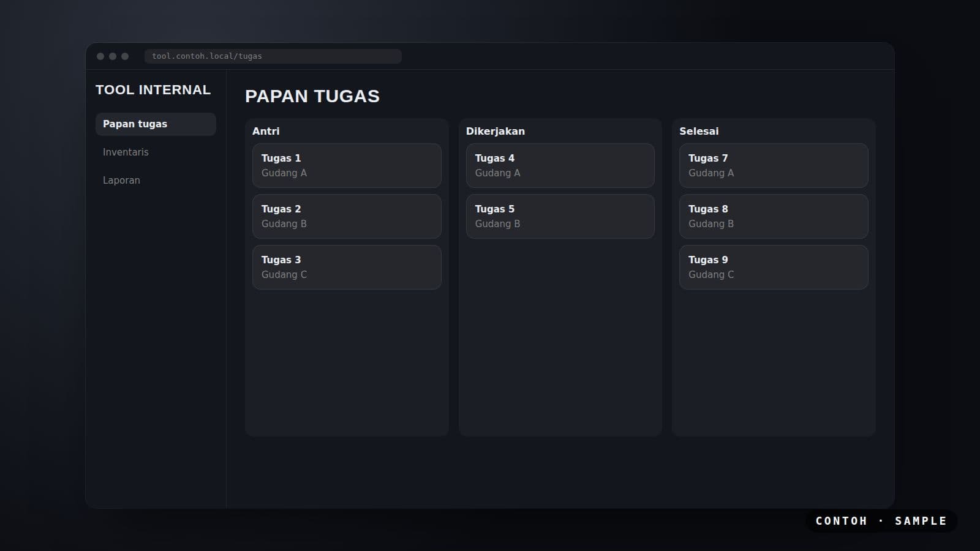Click the PAPAN TUGAS page title
Screen dimensions: 980x551
[312, 96]
